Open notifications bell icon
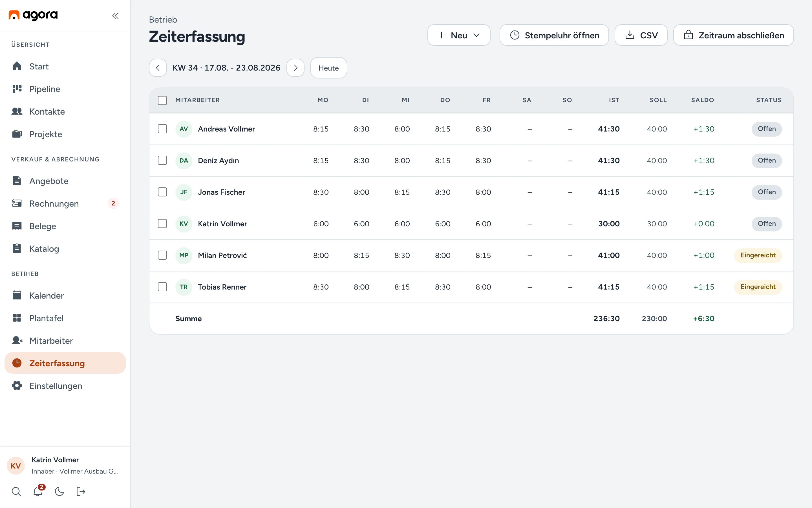This screenshot has width=812, height=508. coord(38,492)
